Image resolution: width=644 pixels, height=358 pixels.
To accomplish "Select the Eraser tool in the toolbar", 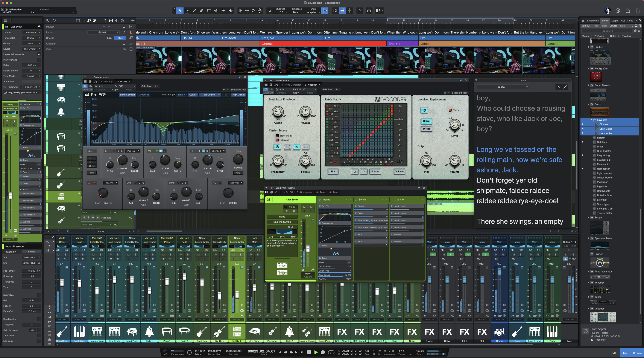I will coord(201,11).
